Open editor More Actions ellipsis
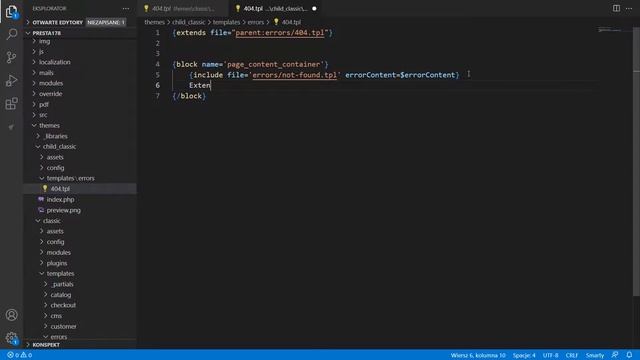 (x=629, y=8)
